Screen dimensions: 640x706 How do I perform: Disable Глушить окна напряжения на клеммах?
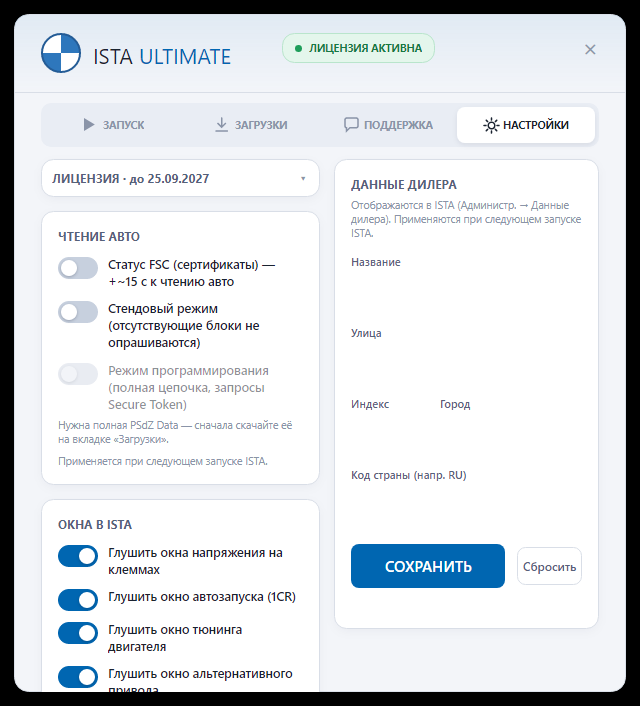[78, 557]
